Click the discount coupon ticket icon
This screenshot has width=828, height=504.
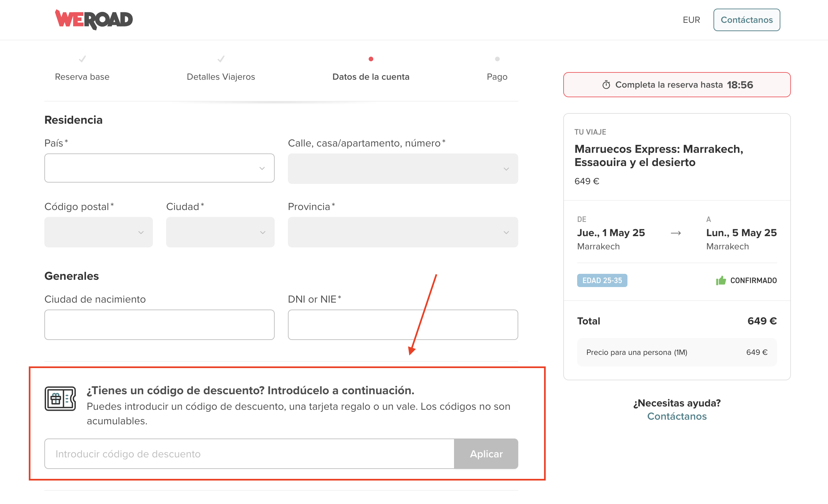[60, 399]
